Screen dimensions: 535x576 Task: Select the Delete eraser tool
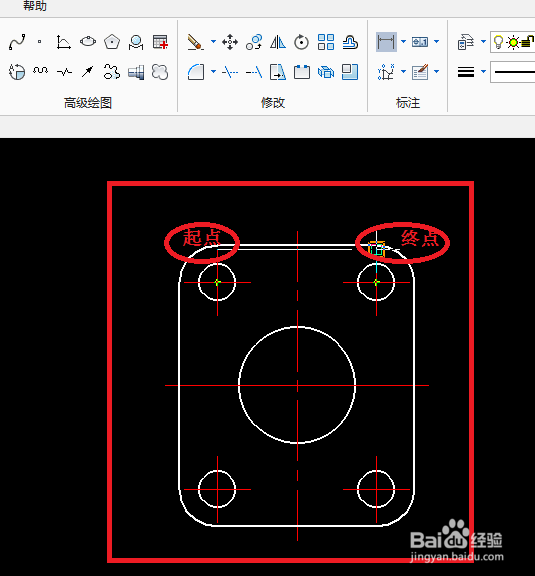[195, 42]
